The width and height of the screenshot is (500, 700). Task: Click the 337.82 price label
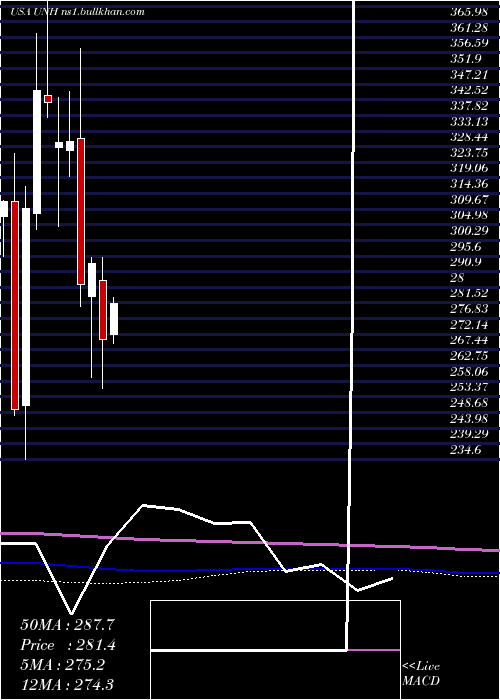(x=469, y=107)
